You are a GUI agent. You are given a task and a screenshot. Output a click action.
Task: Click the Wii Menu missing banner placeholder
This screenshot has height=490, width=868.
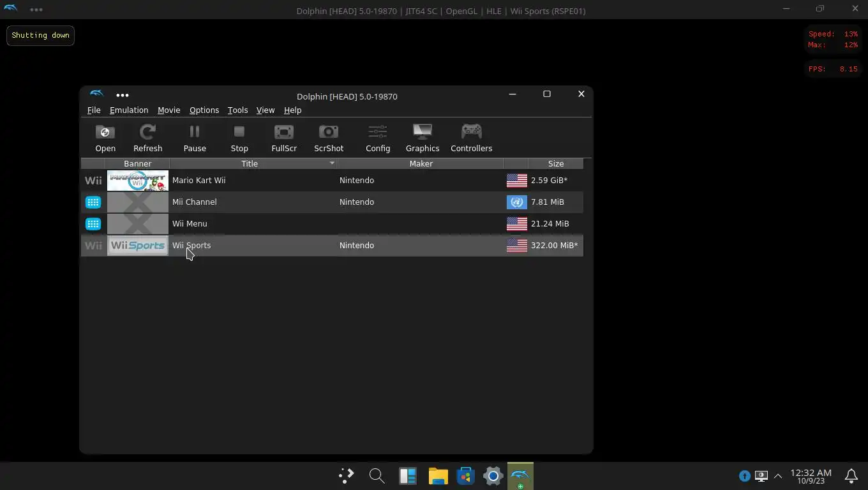click(138, 224)
